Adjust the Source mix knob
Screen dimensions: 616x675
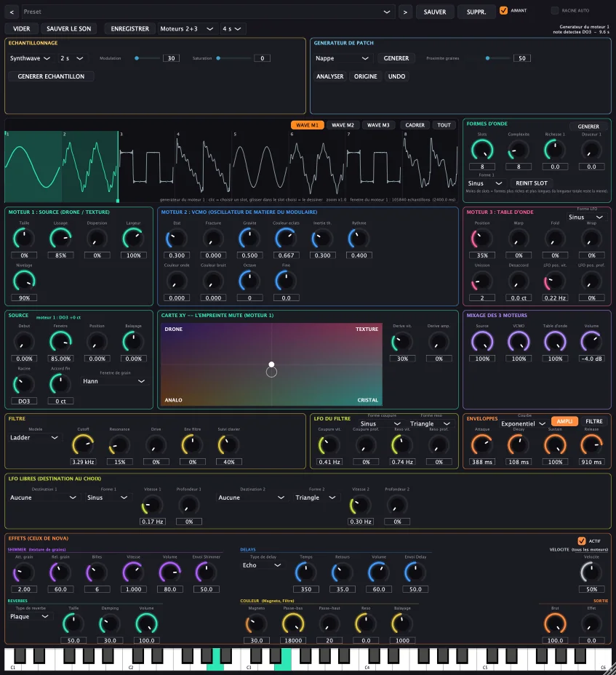482,342
